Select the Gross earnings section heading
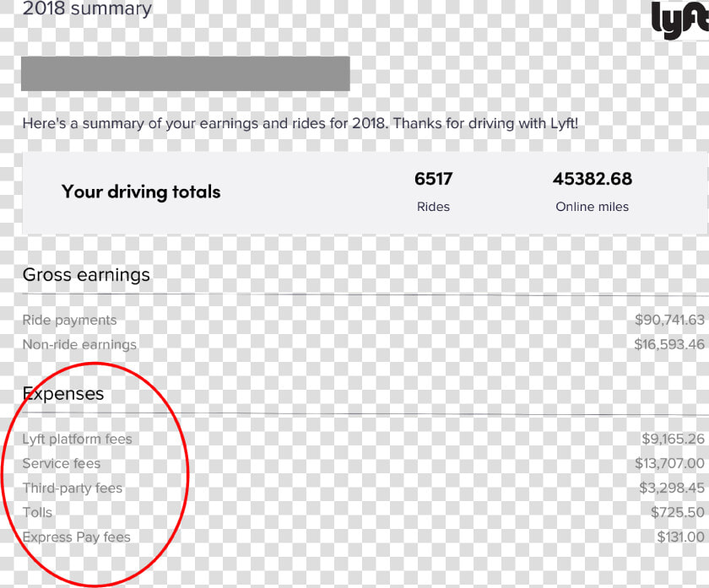The height and width of the screenshot is (588, 709). pyautogui.click(x=86, y=275)
